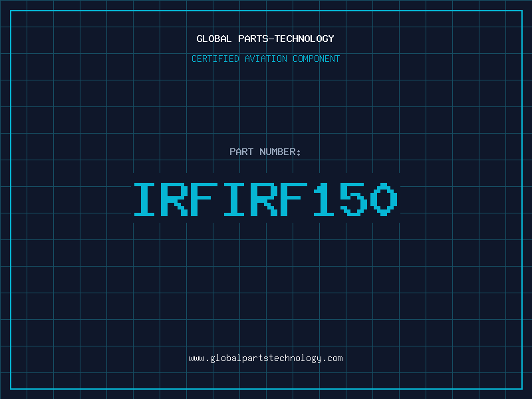Click the digit 0 in the part number
Screen dimensions: 532x399
pos(384,199)
